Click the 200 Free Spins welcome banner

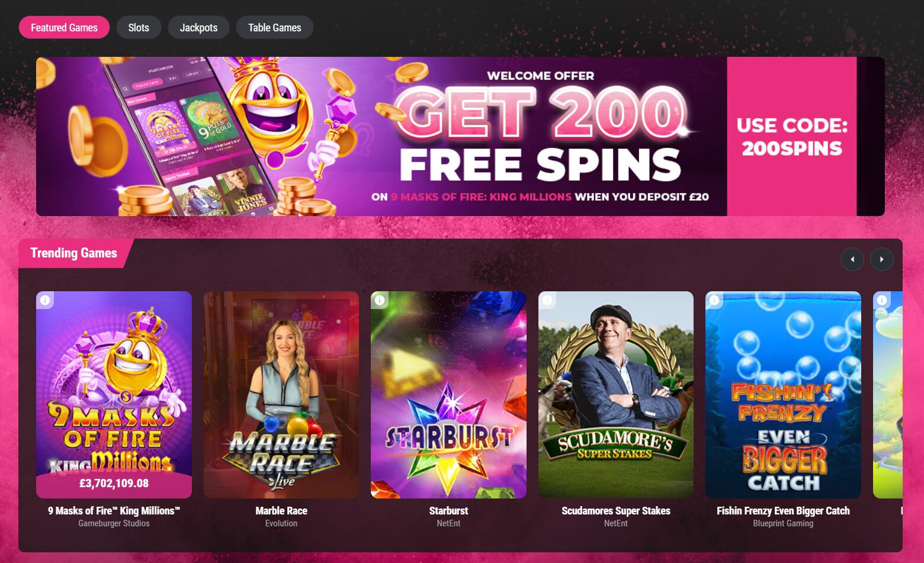coord(381,136)
